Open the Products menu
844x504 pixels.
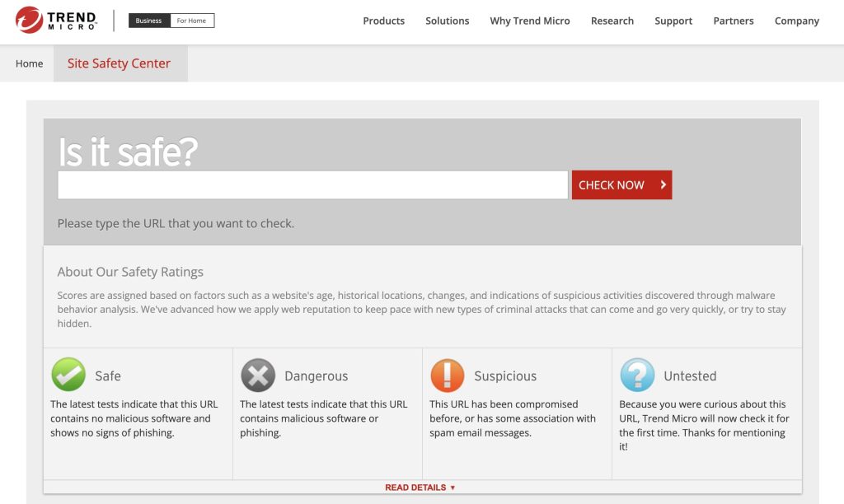[384, 21]
